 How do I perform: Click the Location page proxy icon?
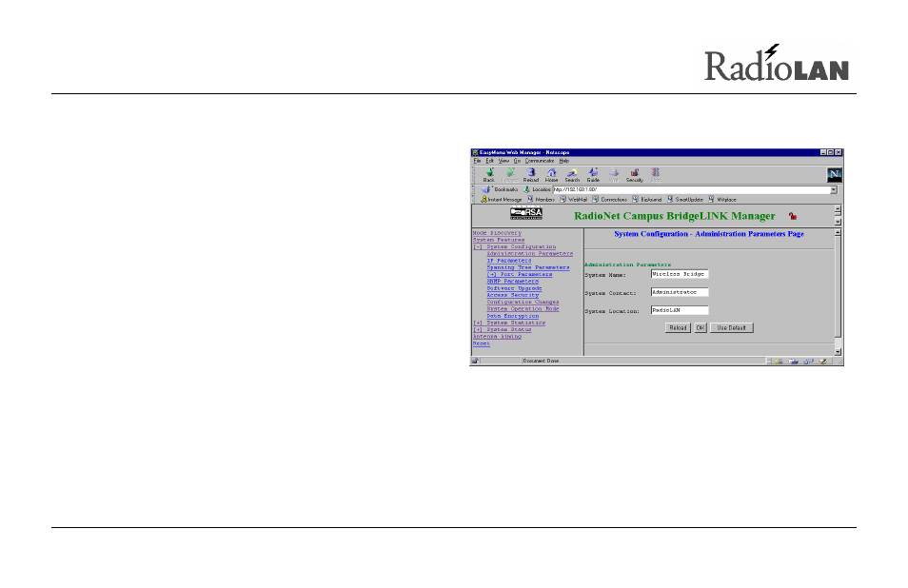point(527,190)
